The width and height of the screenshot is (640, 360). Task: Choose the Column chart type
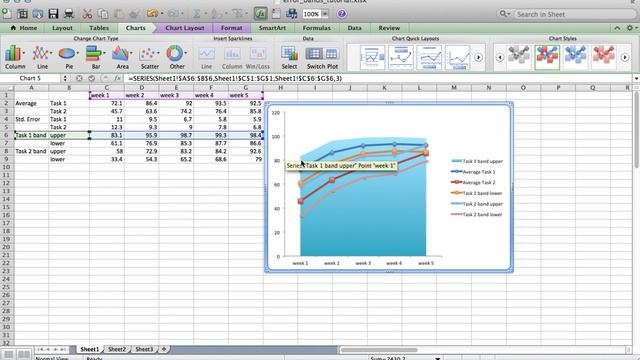click(x=15, y=57)
